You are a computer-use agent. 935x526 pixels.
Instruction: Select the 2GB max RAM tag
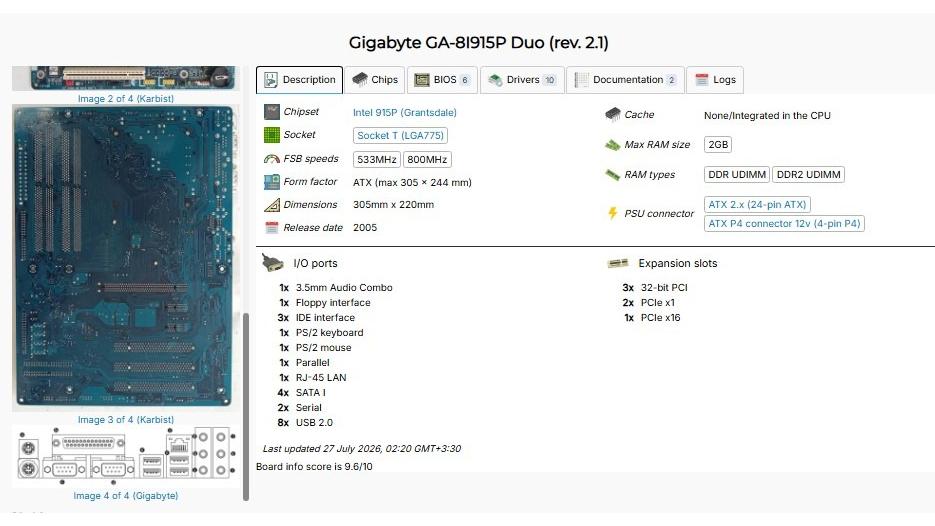click(718, 144)
